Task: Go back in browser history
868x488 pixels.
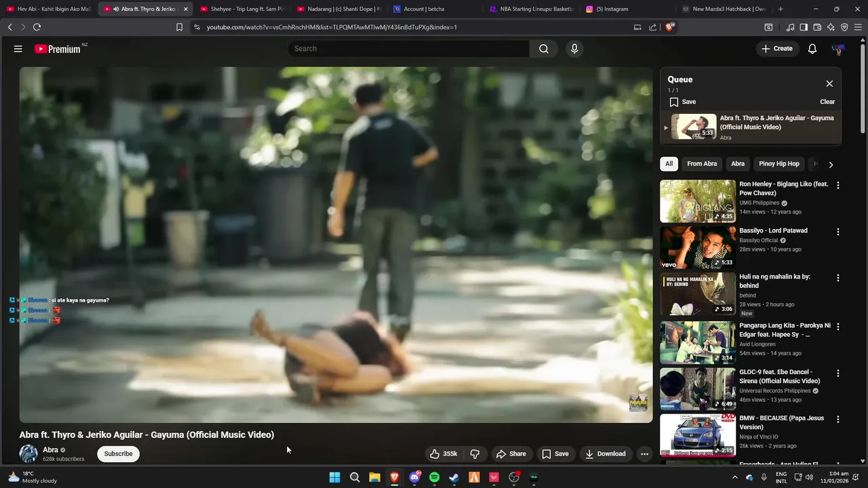Action: [x=9, y=27]
